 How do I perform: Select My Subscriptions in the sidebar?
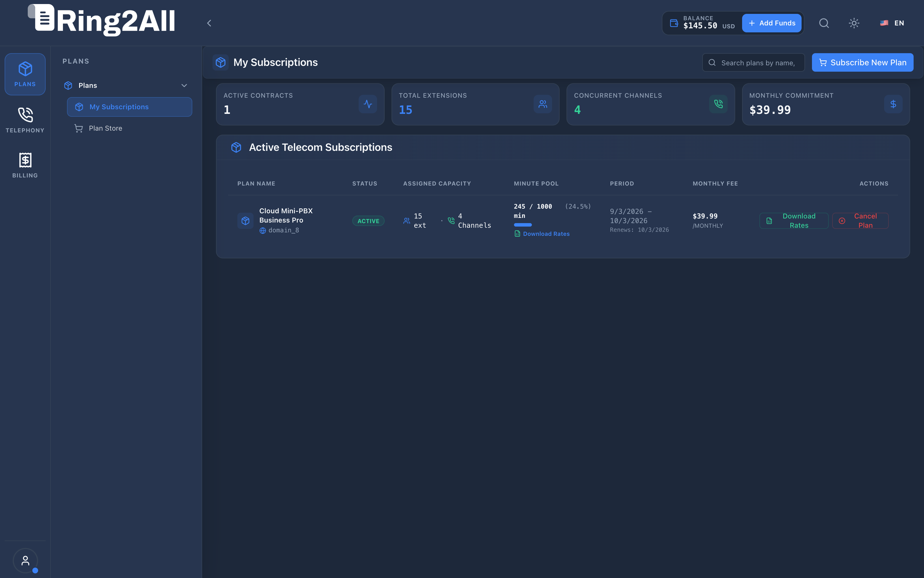(129, 107)
